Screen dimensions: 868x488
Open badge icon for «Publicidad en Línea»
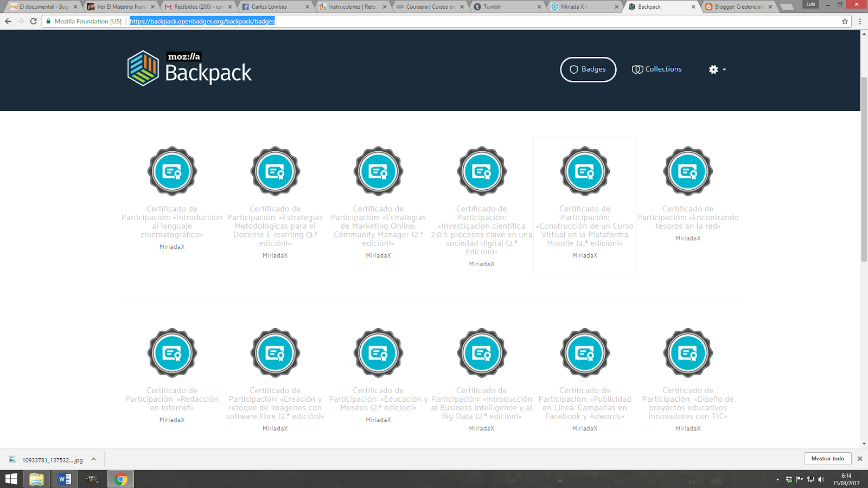tap(585, 353)
